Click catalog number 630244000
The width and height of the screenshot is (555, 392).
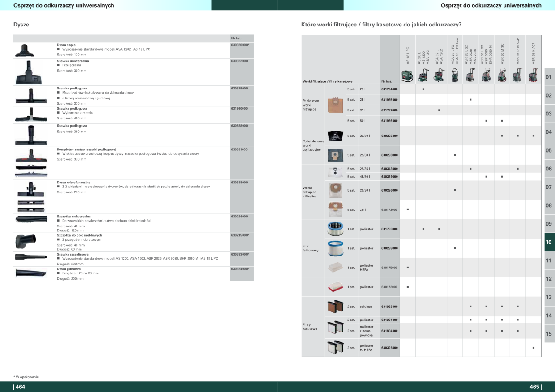click(x=239, y=217)
